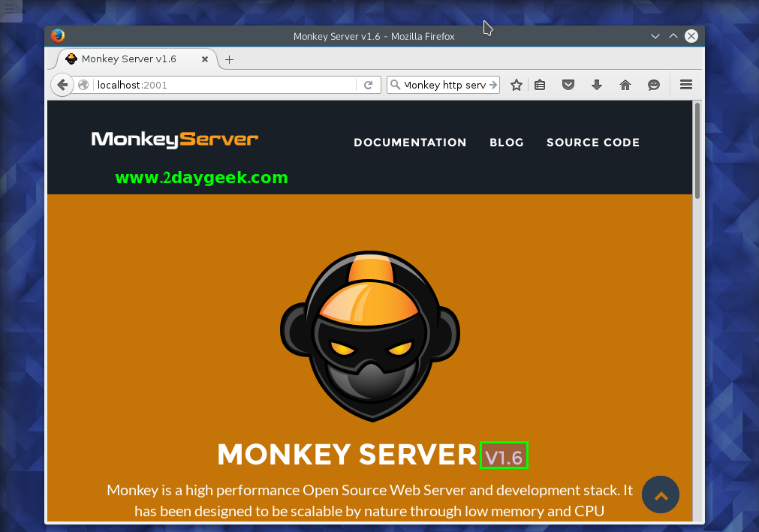Open the Documentation link in header
This screenshot has height=532, width=759.
point(410,143)
